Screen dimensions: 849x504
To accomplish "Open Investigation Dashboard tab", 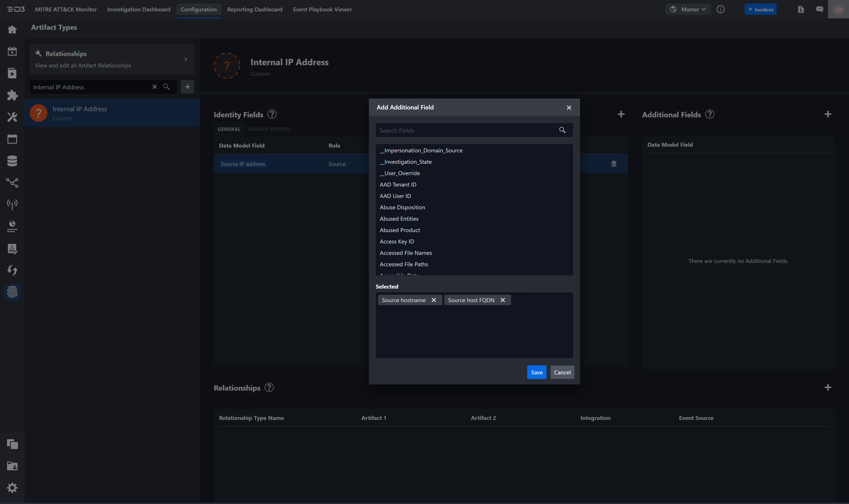I will click(139, 9).
